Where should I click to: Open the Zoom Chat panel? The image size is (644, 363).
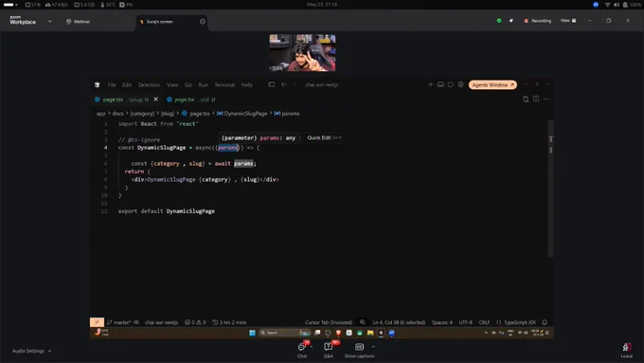[302, 350]
